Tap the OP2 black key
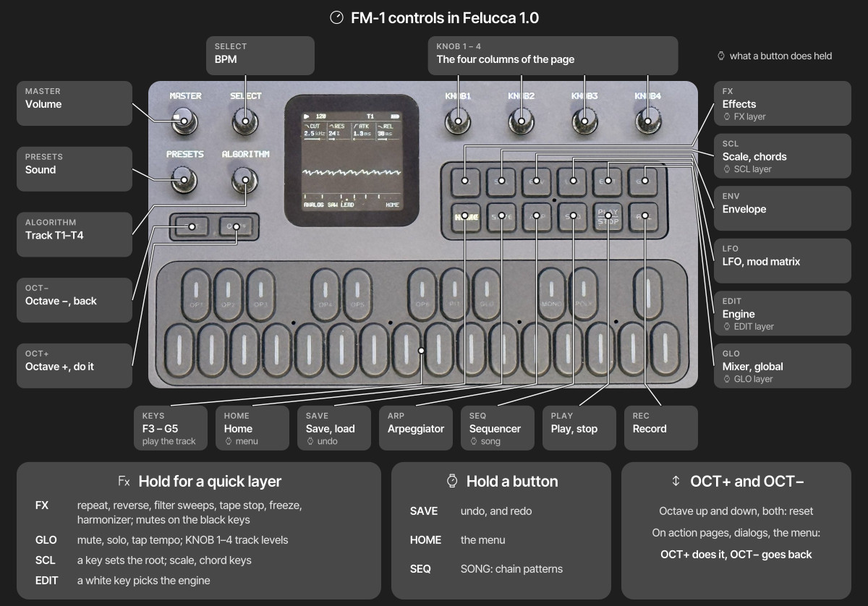868x606 pixels. click(228, 294)
